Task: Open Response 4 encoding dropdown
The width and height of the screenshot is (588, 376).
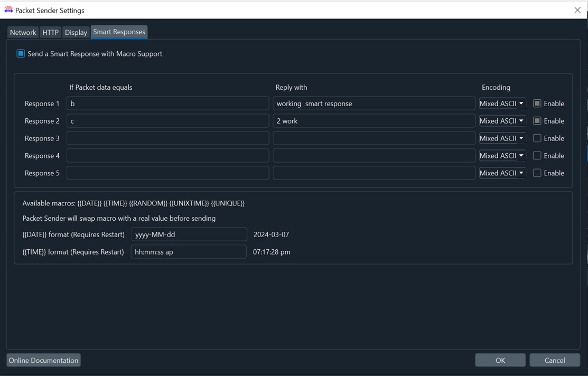Action: tap(502, 156)
